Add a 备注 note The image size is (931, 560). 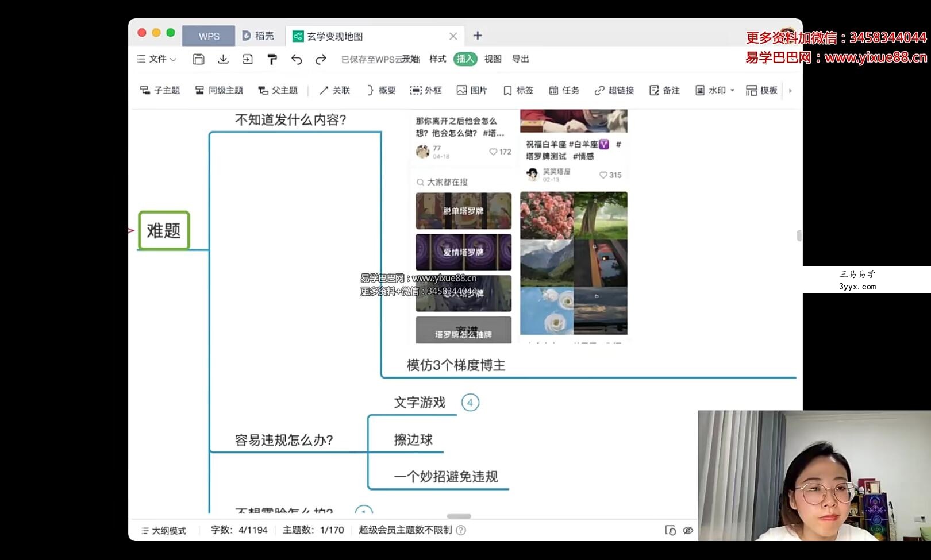coord(664,90)
